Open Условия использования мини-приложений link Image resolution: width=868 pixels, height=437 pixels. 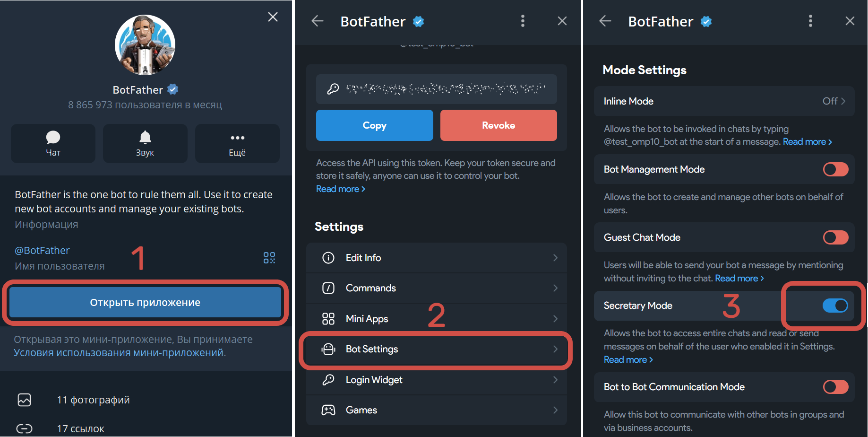(x=120, y=353)
